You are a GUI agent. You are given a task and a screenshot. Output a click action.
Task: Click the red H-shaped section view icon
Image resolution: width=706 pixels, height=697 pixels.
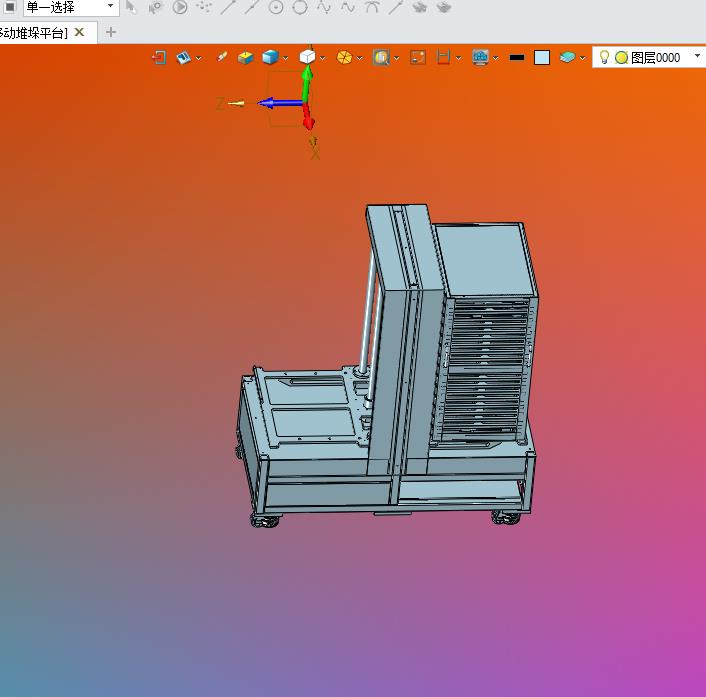tap(444, 58)
